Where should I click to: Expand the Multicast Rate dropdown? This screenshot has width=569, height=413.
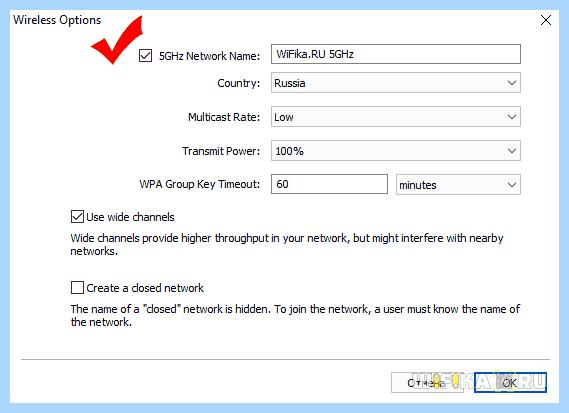click(396, 116)
